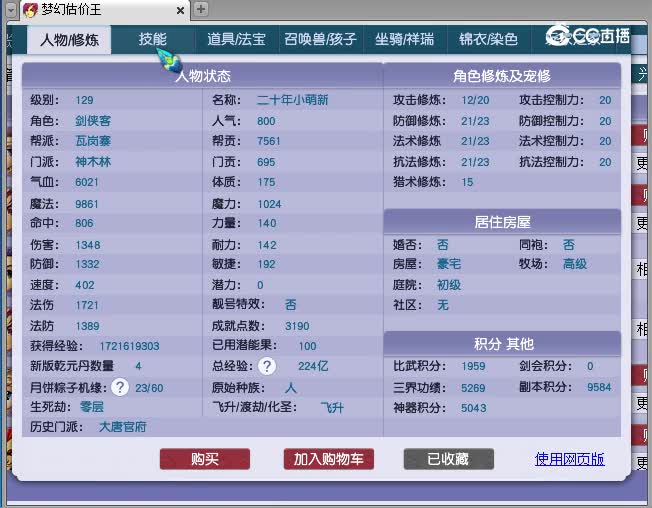
Task: Select the 获得经验 value 1721619303
Action: pos(129,346)
